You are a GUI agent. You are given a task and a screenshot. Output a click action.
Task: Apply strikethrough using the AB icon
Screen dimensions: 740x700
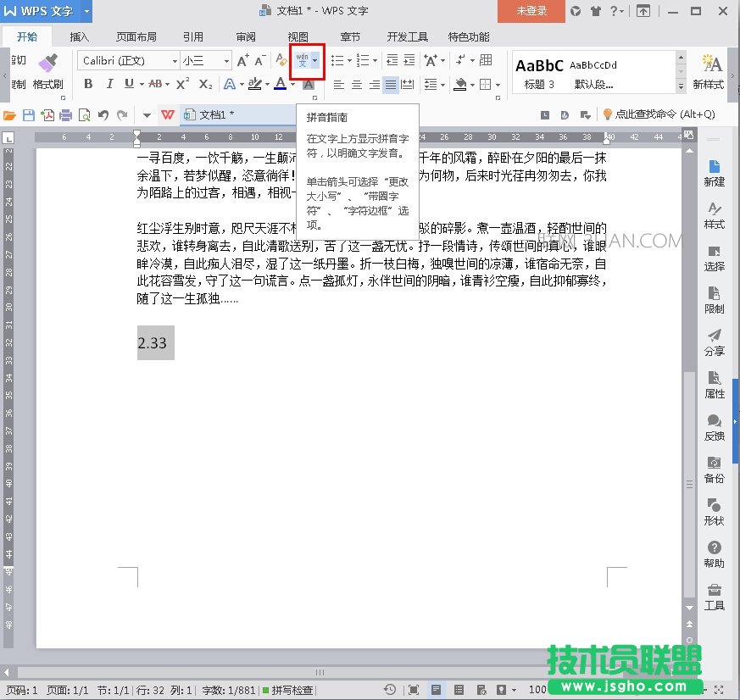157,84
